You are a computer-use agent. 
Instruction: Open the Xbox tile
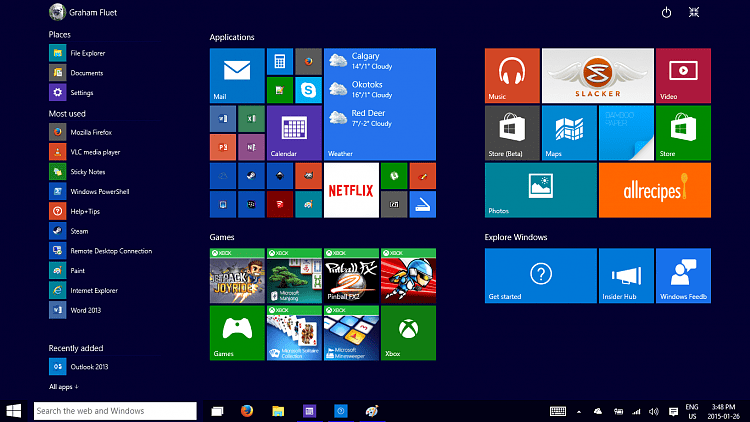pyautogui.click(x=408, y=333)
